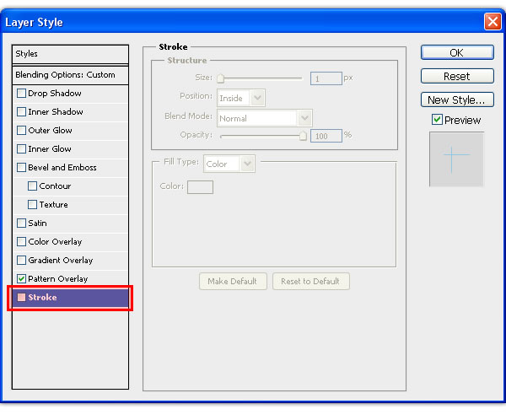Select the Color Overlay label
This screenshot has width=506, height=420.
[x=55, y=242]
